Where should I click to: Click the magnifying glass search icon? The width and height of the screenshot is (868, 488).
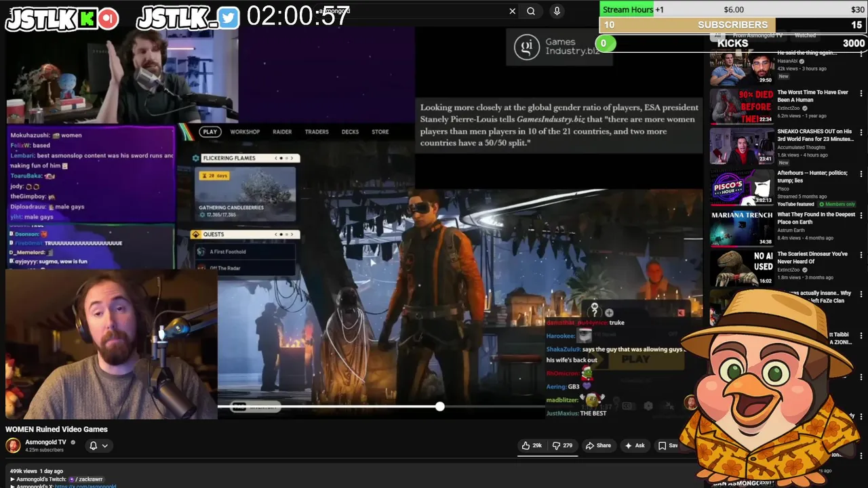tap(531, 11)
